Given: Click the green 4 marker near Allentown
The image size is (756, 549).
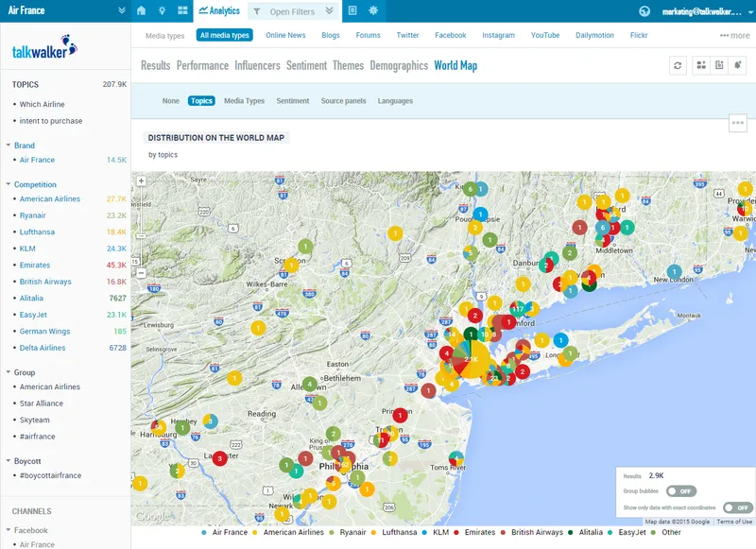Looking at the screenshot, I should (x=310, y=385).
